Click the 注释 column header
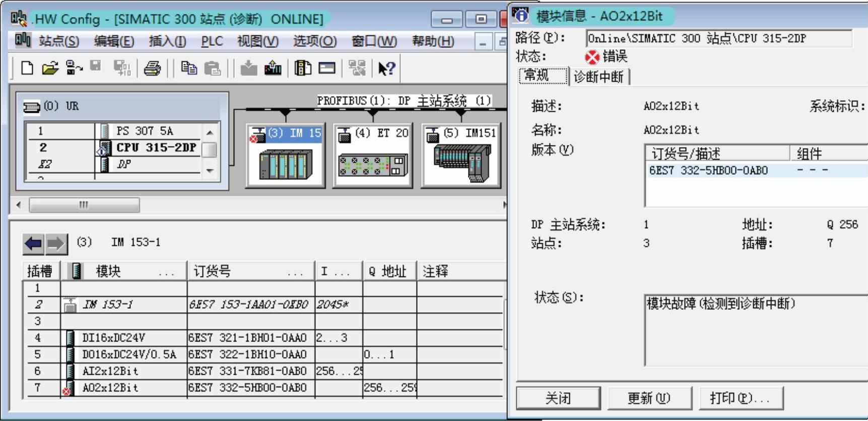 click(x=461, y=271)
